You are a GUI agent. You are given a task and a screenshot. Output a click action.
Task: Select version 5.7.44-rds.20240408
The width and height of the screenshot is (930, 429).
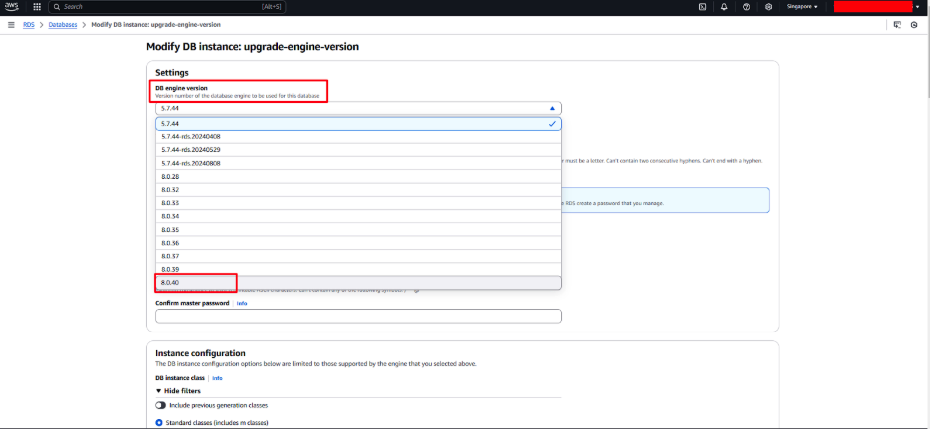358,136
